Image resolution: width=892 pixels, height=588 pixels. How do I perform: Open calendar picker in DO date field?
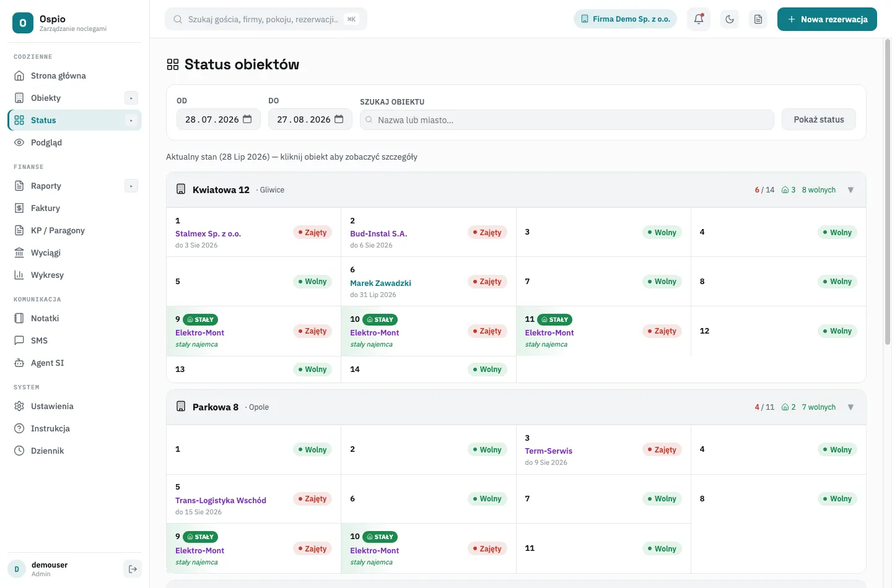(x=339, y=119)
